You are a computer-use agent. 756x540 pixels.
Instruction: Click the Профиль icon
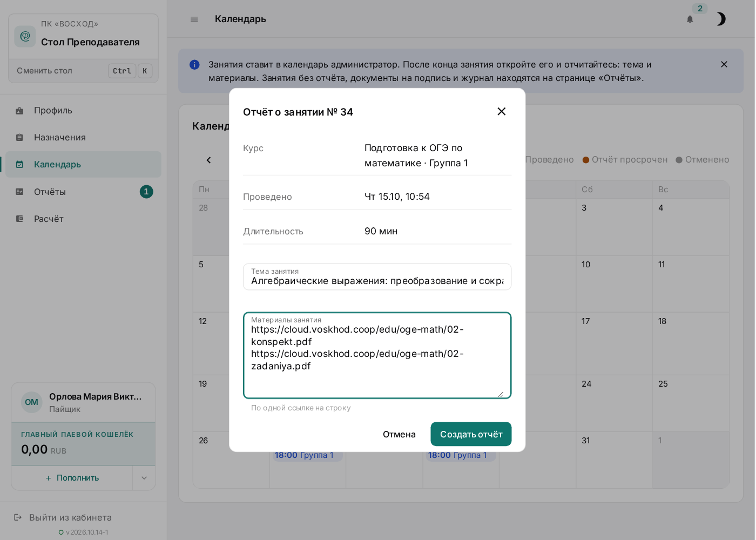tap(19, 110)
